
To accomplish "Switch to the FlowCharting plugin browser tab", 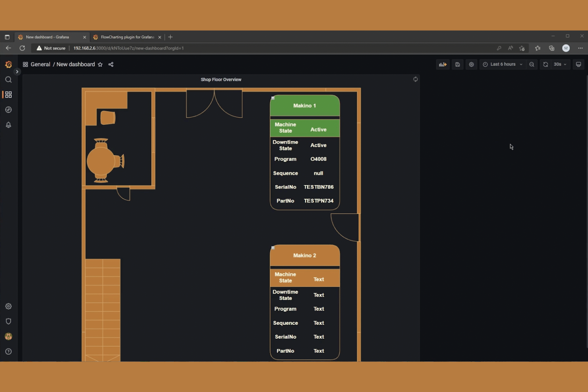I will 126,37.
